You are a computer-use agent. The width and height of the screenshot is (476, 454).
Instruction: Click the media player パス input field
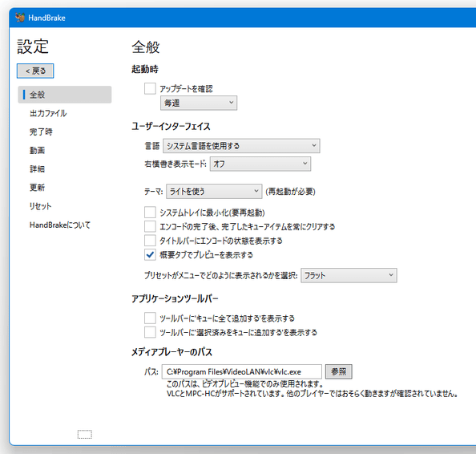[x=242, y=371]
